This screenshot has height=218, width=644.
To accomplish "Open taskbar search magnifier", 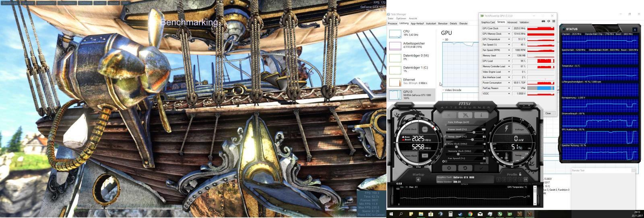I will tap(401, 214).
